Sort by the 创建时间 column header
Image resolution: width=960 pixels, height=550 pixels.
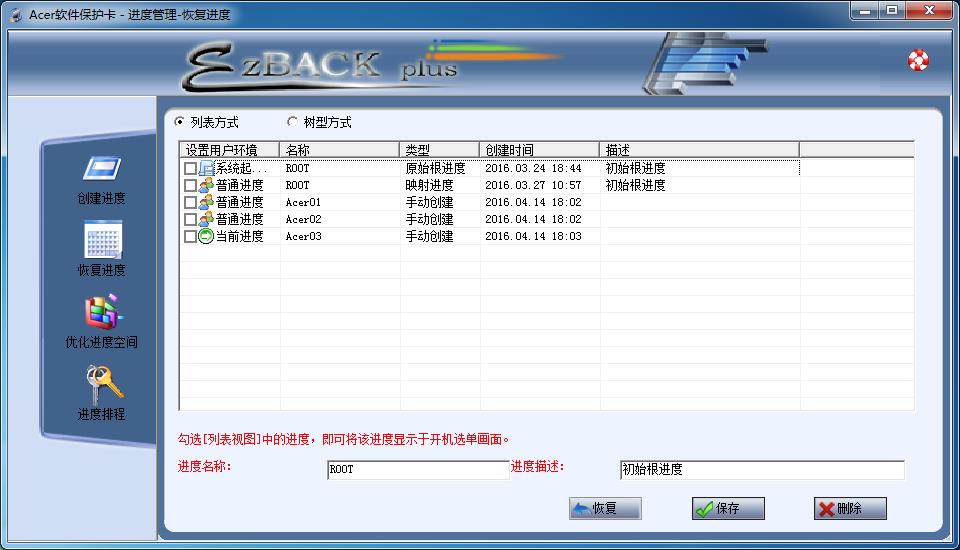[539, 150]
